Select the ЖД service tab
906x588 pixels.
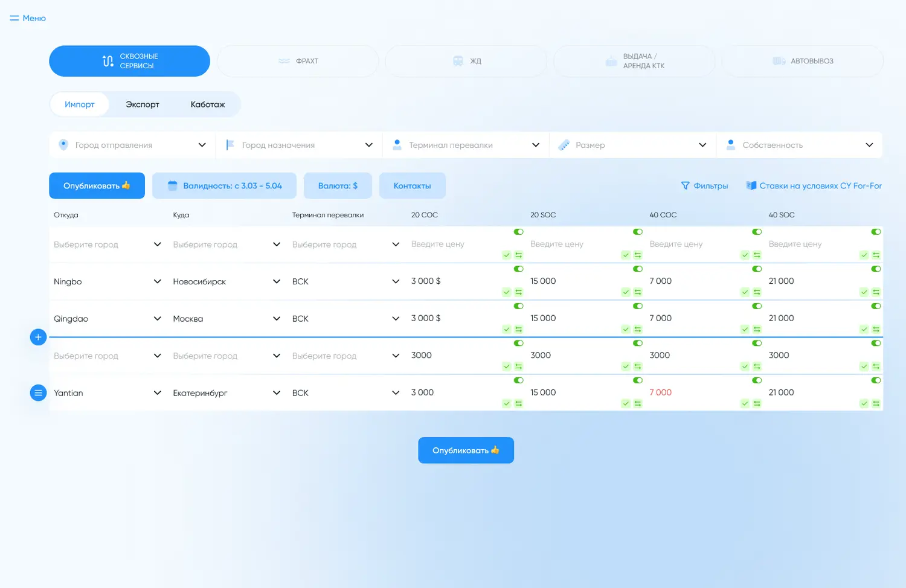click(466, 61)
